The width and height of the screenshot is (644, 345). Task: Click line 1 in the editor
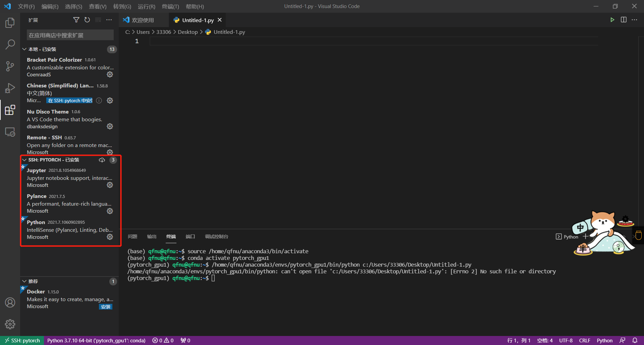coord(373,41)
